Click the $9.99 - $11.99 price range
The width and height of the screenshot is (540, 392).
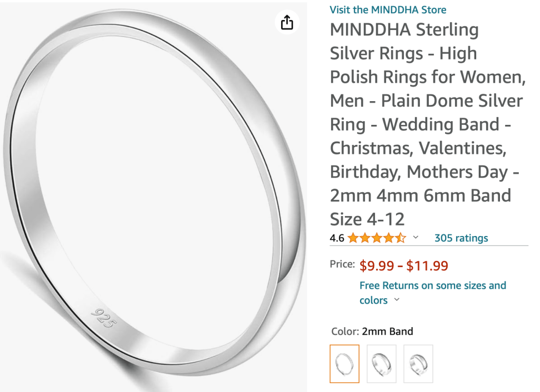pyautogui.click(x=404, y=266)
